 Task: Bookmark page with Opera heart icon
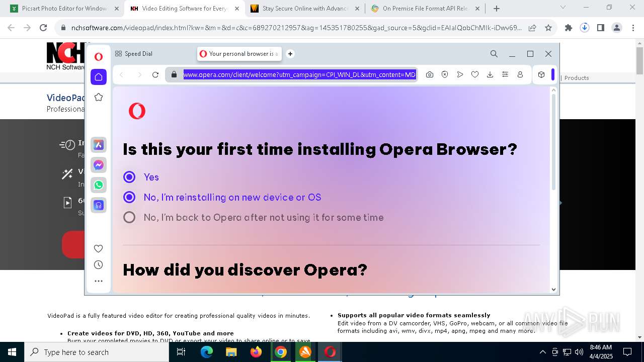click(475, 74)
